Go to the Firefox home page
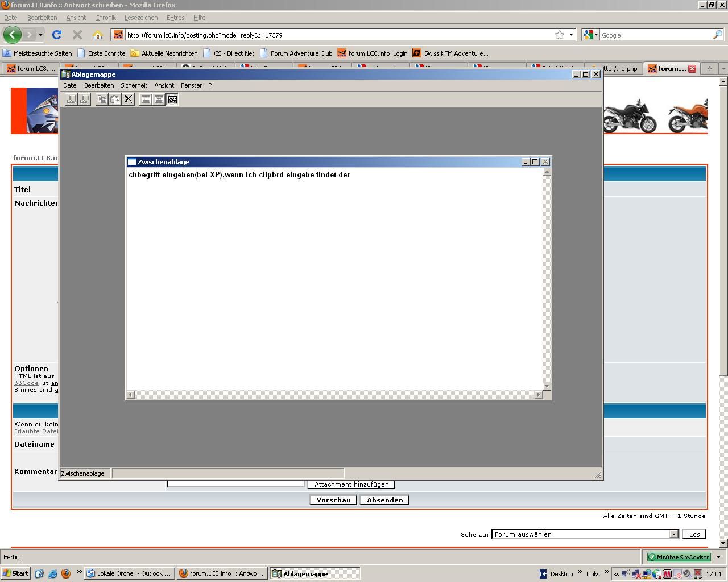 [98, 35]
